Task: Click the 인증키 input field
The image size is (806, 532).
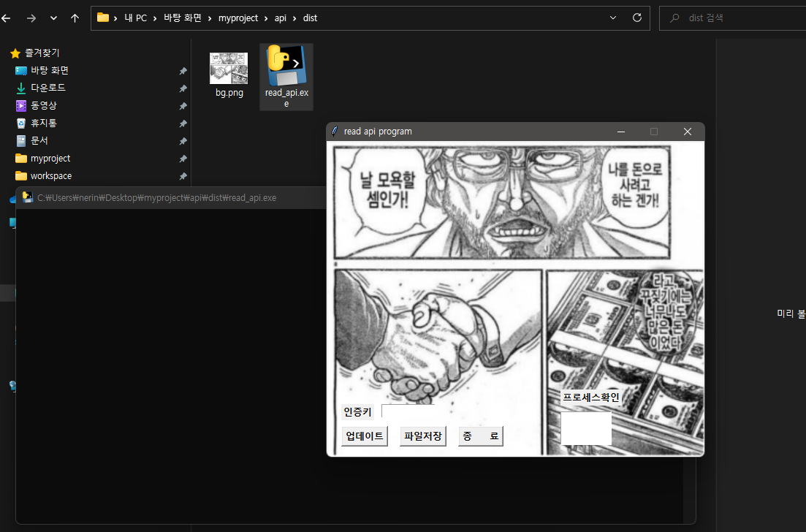Action: coord(408,411)
